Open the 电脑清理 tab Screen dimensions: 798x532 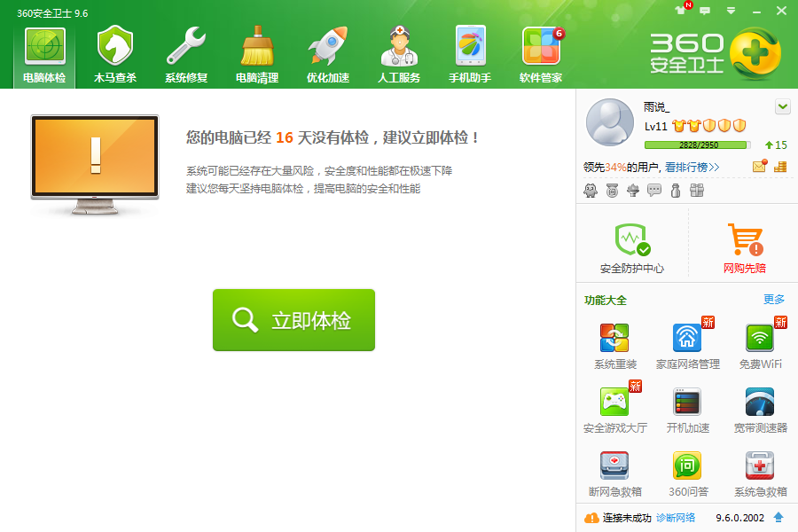click(x=257, y=56)
